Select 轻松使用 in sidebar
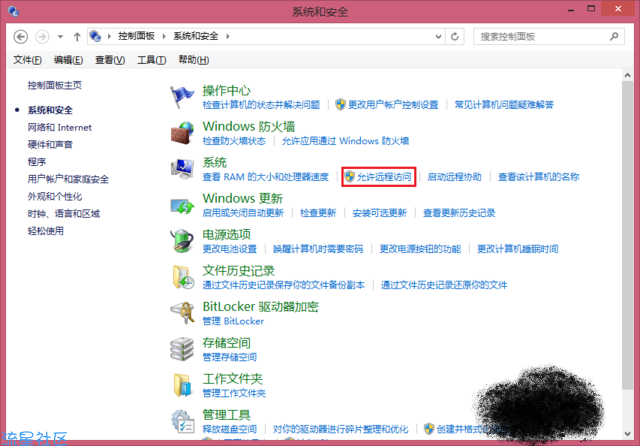The height and width of the screenshot is (446, 640). click(46, 231)
